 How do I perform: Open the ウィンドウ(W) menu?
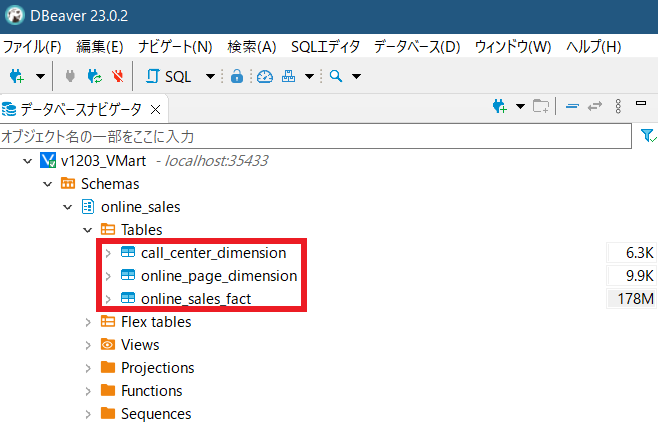pyautogui.click(x=513, y=47)
